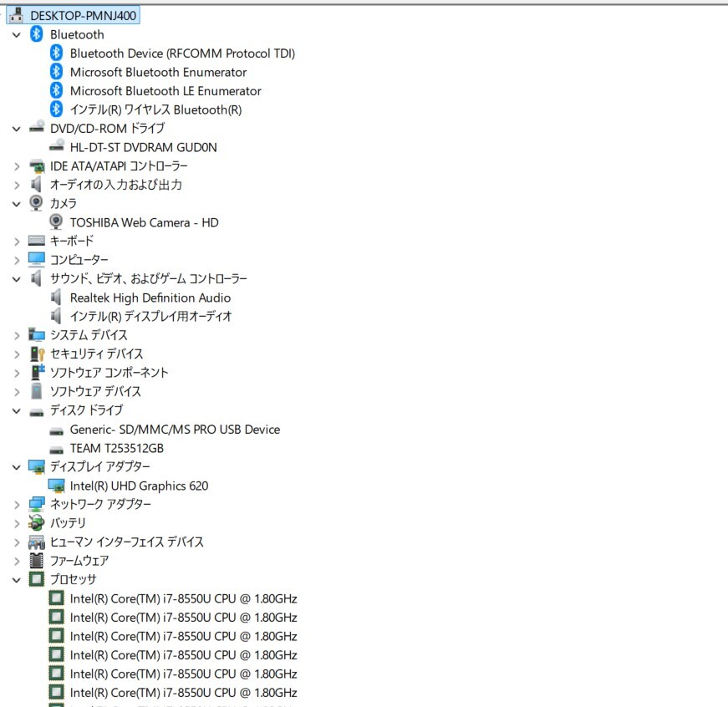The image size is (728, 707).
Task: Select Bluetooth Device (RFCOMM Protocol TDI)
Action: point(182,53)
